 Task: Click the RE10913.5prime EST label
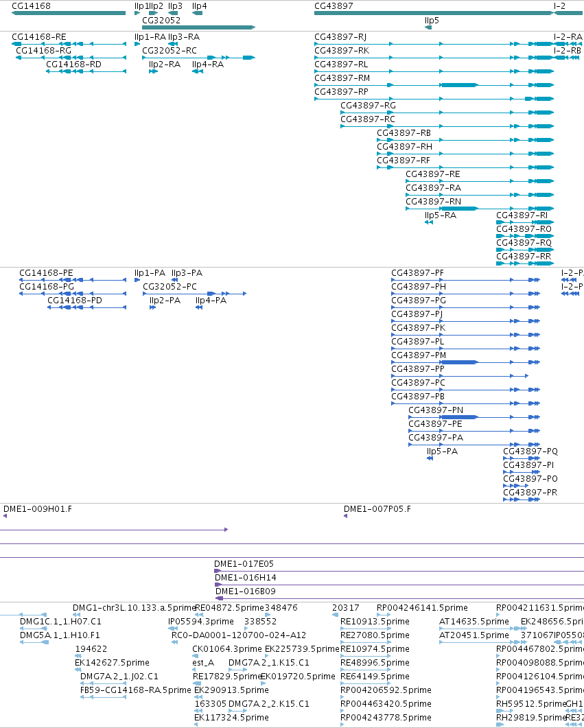[x=375, y=621]
